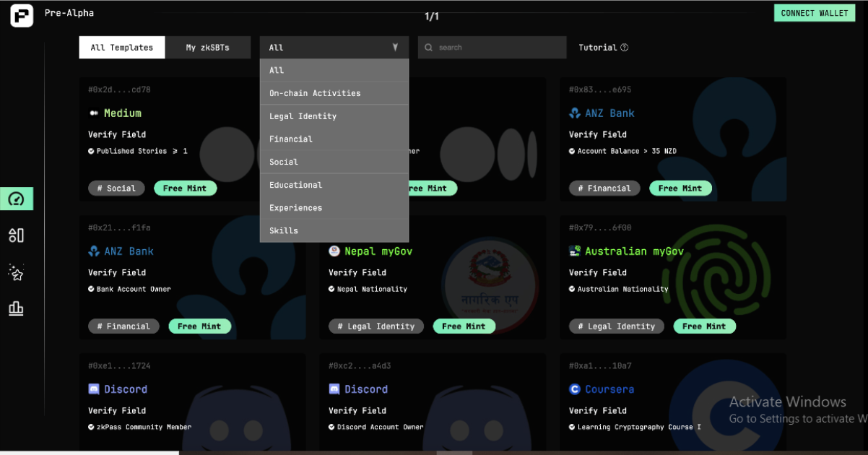Click the hash #0x79....6f00 on the Australian card
Screen dimensions: 868x455
pyautogui.click(x=600, y=227)
